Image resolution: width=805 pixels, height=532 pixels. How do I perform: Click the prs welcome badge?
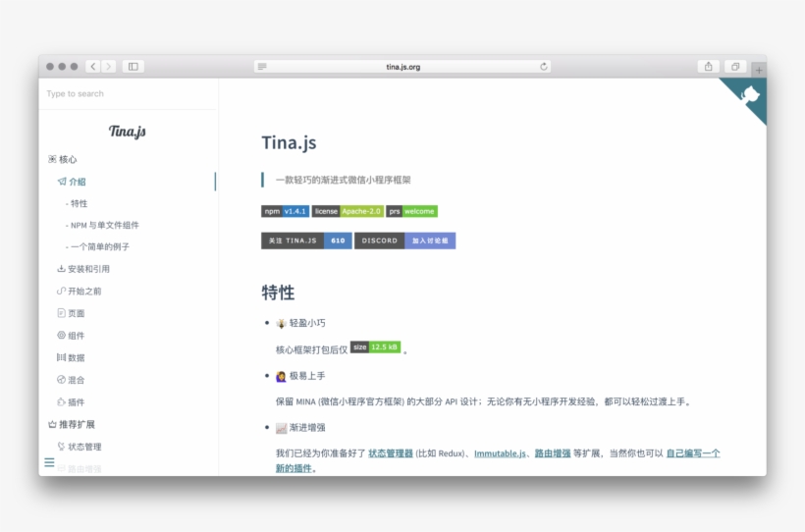(411, 211)
